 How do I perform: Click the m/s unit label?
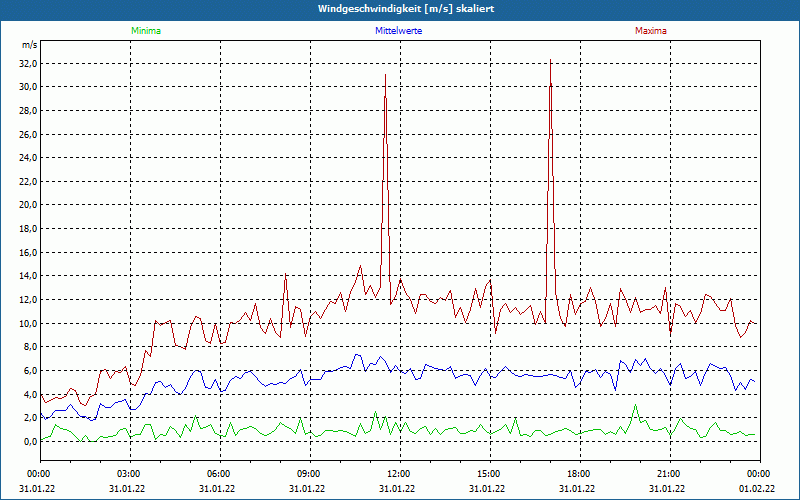(29, 45)
